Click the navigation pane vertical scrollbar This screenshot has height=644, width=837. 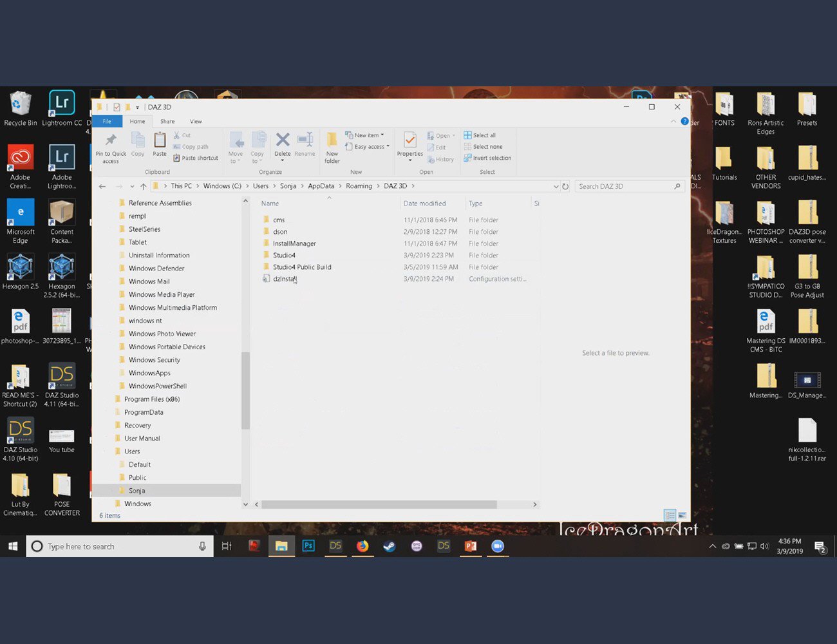coord(245,390)
